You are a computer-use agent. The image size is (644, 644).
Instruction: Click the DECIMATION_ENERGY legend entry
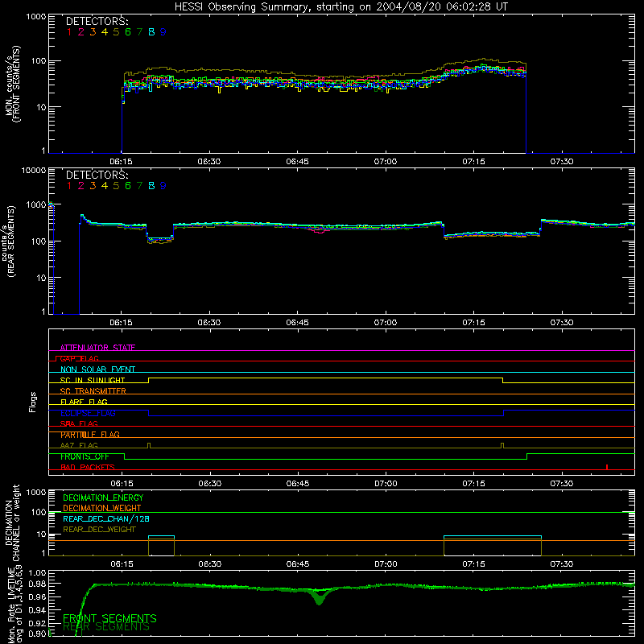pyautogui.click(x=103, y=497)
